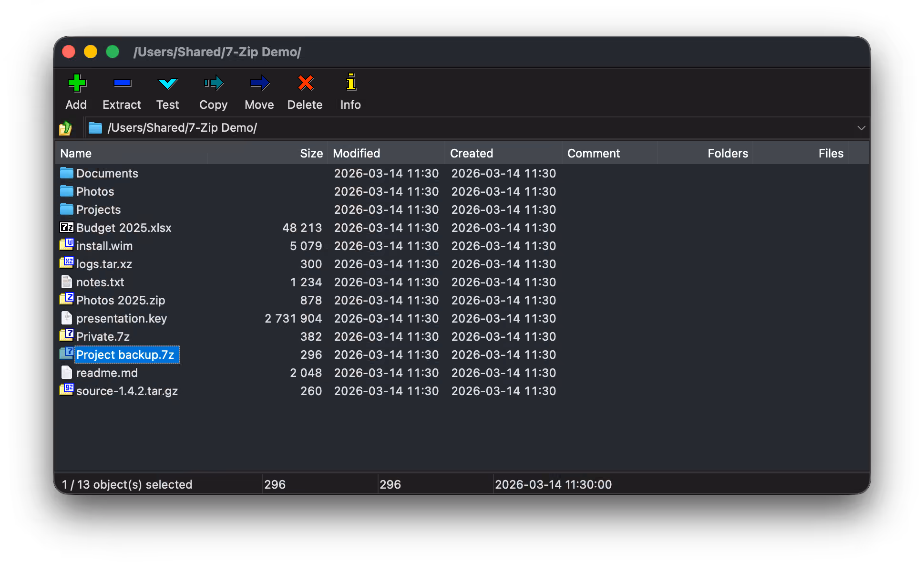Select the presentation.key file name
The width and height of the screenshot is (924, 565).
(122, 318)
